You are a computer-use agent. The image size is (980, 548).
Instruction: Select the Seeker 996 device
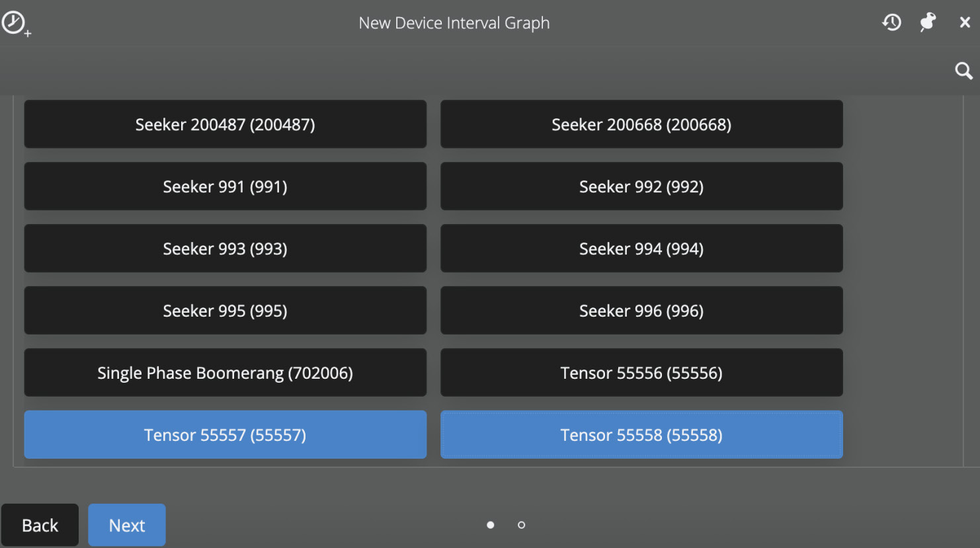pyautogui.click(x=641, y=311)
